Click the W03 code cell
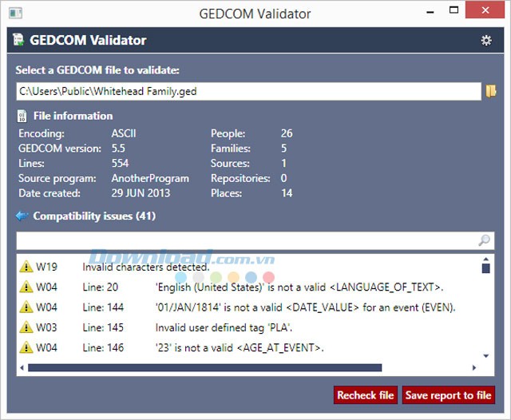This screenshot has height=420, width=511. pyautogui.click(x=46, y=327)
